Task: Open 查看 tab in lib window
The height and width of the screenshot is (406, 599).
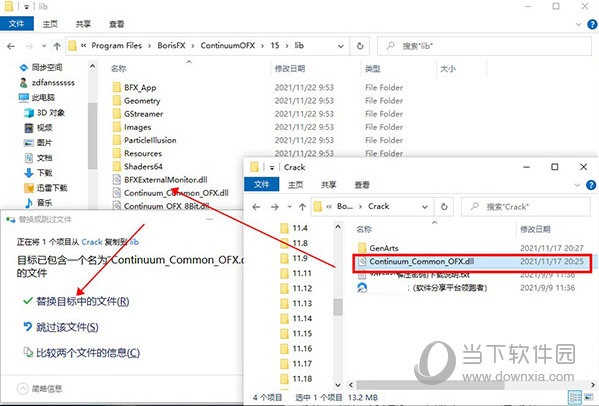Action: tap(117, 24)
